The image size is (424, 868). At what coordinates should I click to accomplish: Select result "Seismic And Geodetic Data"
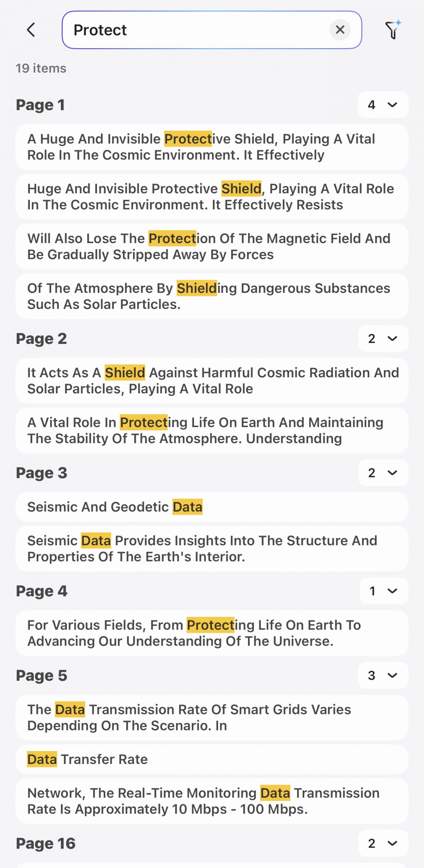pyautogui.click(x=212, y=507)
